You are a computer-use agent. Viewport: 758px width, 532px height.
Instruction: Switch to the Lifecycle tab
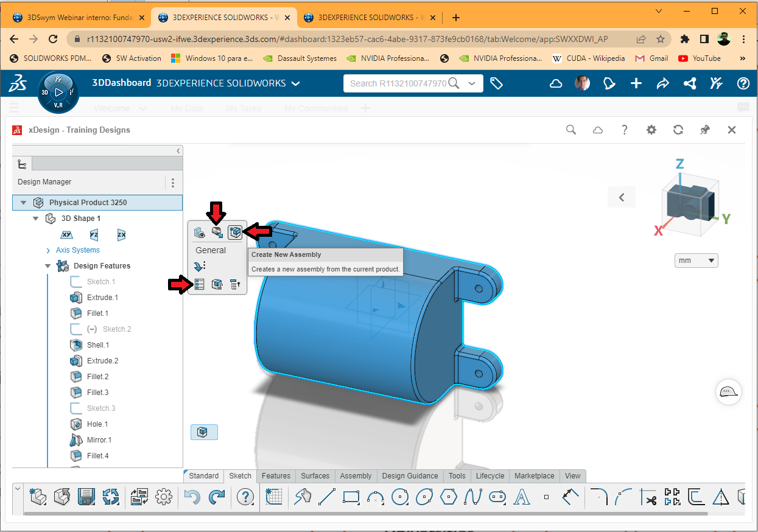click(x=490, y=476)
